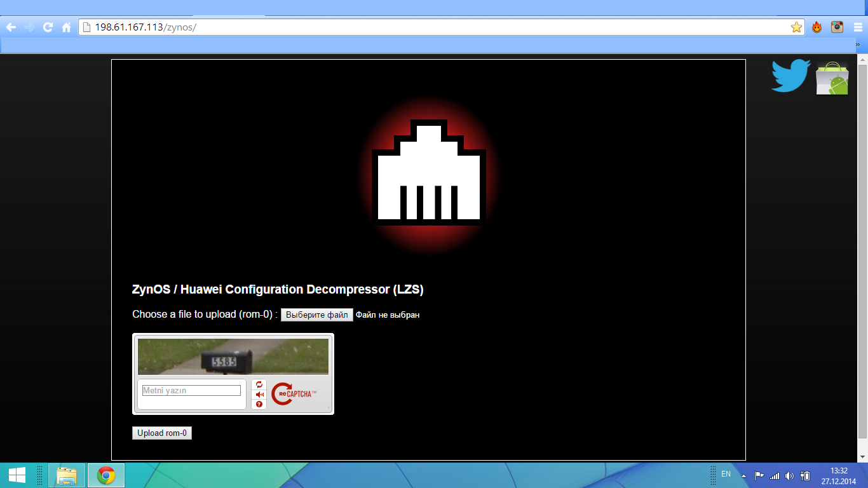The image size is (868, 488).
Task: Click the scrollbar down arrow
Action: click(862, 456)
